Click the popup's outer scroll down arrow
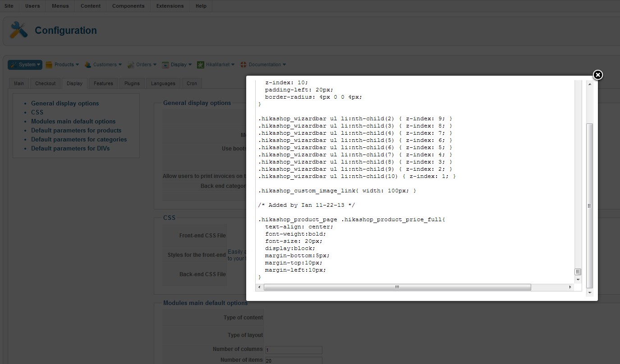The image size is (620, 364). pyautogui.click(x=589, y=293)
